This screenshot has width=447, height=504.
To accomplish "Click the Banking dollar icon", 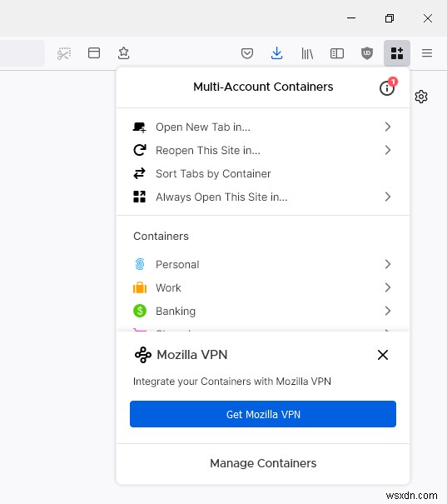I will [140, 311].
